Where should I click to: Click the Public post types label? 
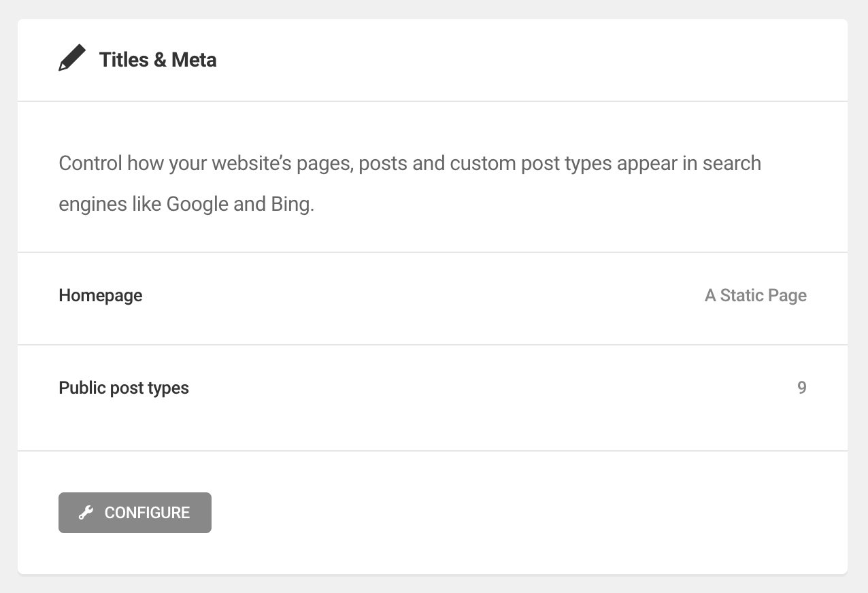124,388
